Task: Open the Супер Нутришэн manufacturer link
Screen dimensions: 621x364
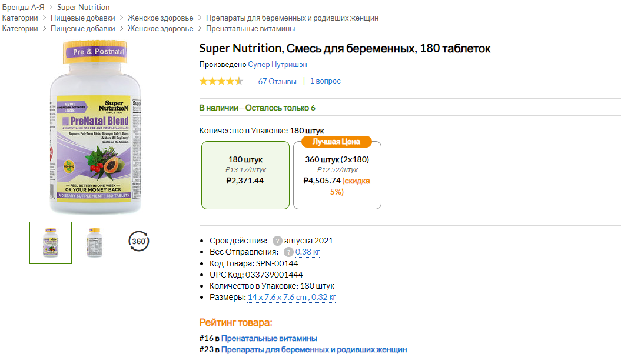Action: [277, 64]
